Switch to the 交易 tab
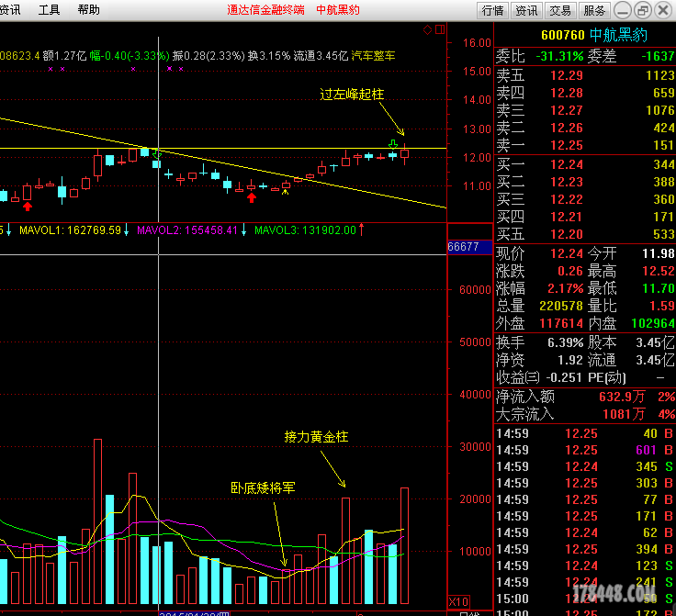Screen dimensions: 676x616 [560, 10]
